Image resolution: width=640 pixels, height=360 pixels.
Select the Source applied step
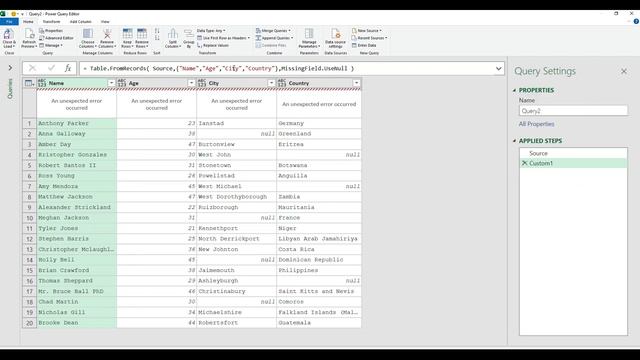tap(573, 153)
